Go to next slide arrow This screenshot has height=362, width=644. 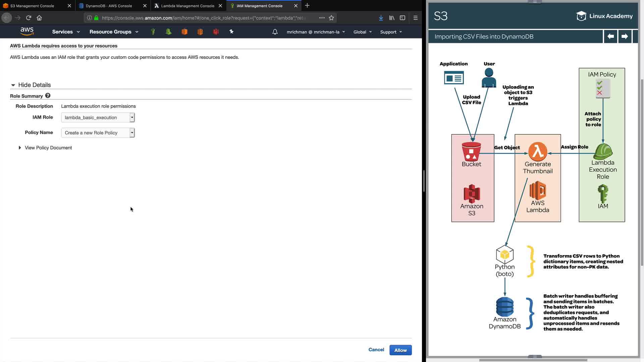[x=625, y=37]
